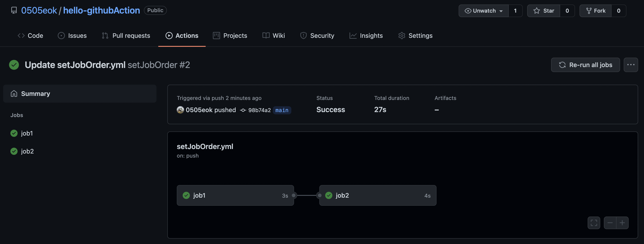The image size is (644, 244).
Task: Click Re-run all jobs button
Action: pyautogui.click(x=585, y=65)
